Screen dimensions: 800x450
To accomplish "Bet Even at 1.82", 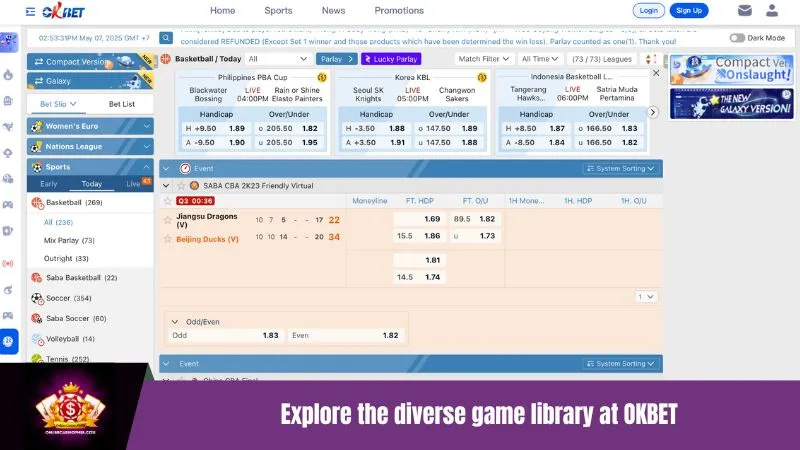I will coord(344,335).
